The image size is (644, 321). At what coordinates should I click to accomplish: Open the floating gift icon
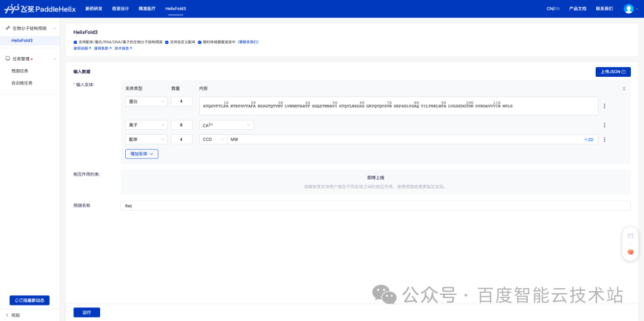coord(630,251)
